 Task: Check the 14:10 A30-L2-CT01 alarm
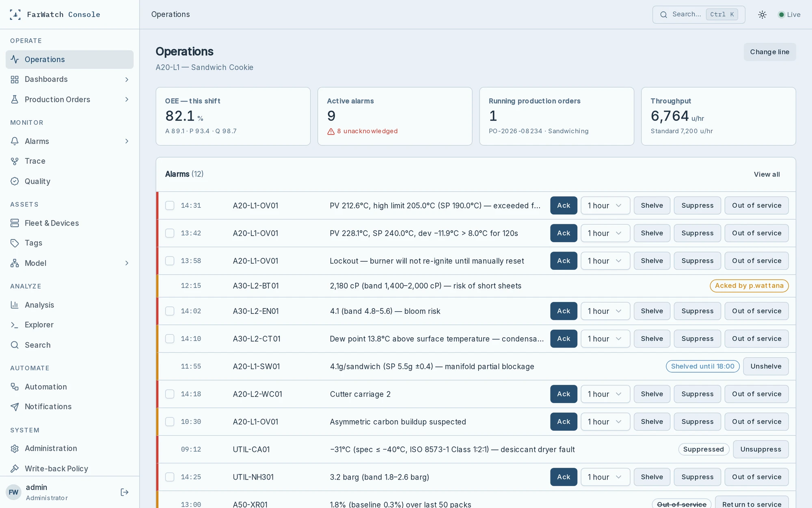(x=170, y=339)
